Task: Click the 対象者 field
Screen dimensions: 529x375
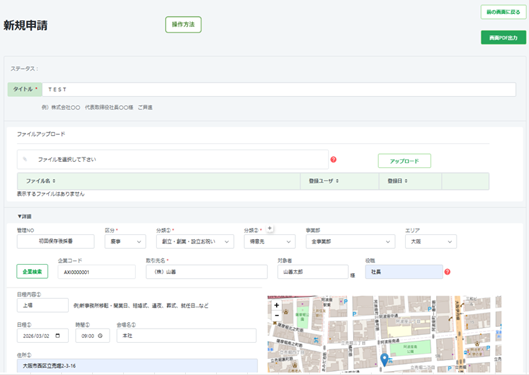Action: pyautogui.click(x=313, y=272)
